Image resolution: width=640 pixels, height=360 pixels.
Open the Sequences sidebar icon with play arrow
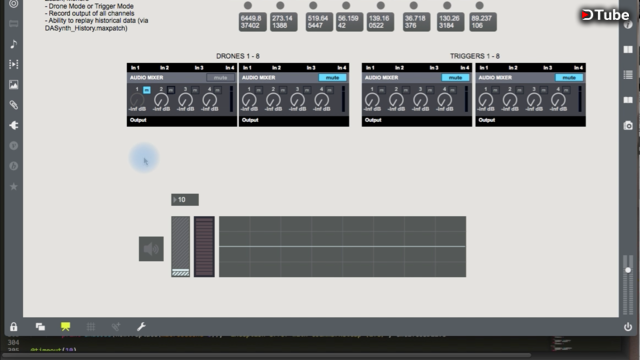tap(13, 64)
